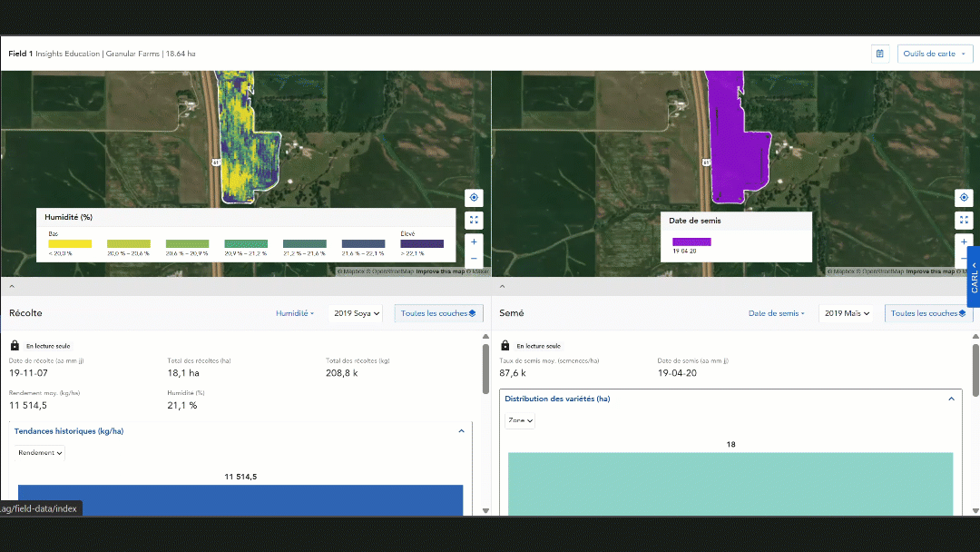Viewport: 980px width, 552px height.
Task: Click Semé panel scrollbar thumb
Action: point(975,369)
